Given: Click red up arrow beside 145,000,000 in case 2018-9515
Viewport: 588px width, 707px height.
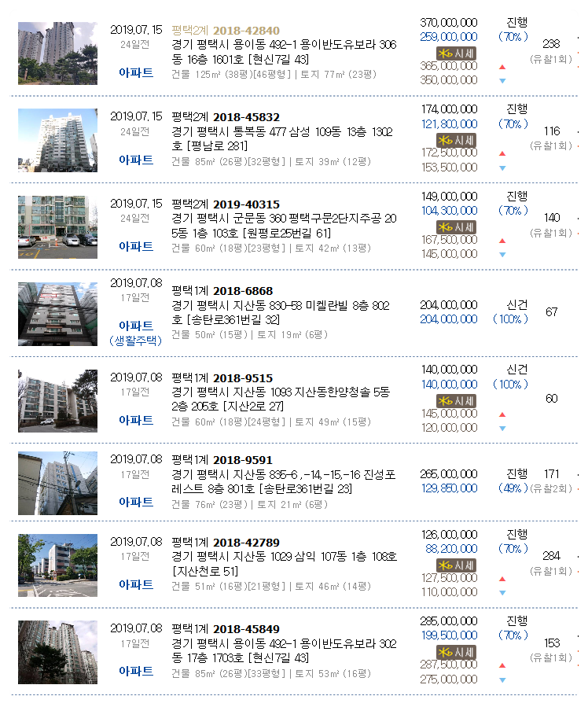Looking at the screenshot, I should (502, 414).
